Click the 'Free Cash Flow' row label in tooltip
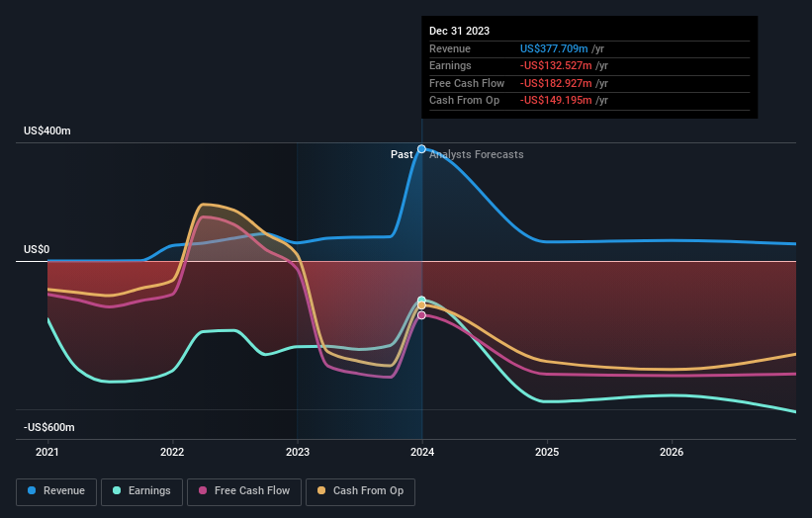Screen dimensions: 812x518 [x=467, y=83]
